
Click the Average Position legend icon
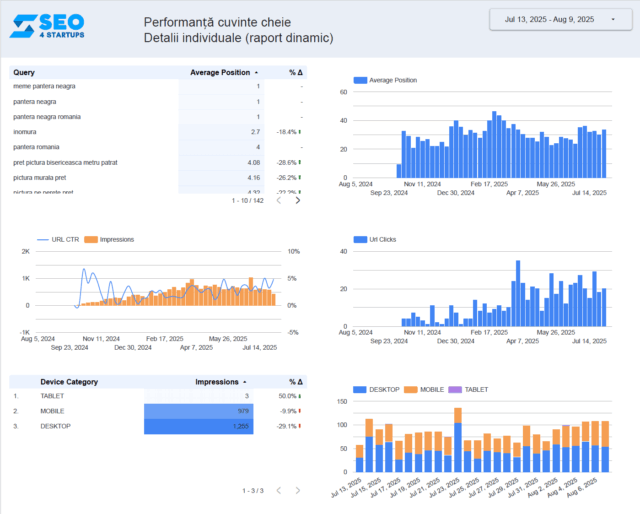pyautogui.click(x=360, y=80)
